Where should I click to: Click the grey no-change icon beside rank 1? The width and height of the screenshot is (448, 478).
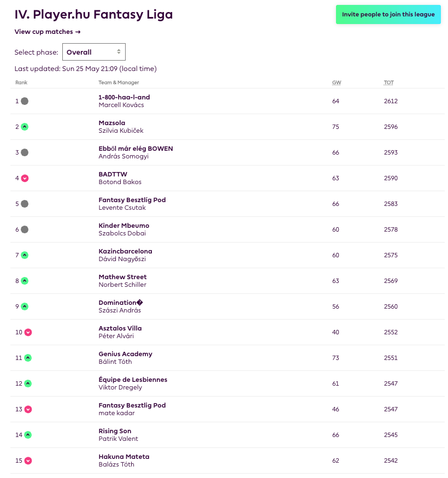click(x=25, y=101)
